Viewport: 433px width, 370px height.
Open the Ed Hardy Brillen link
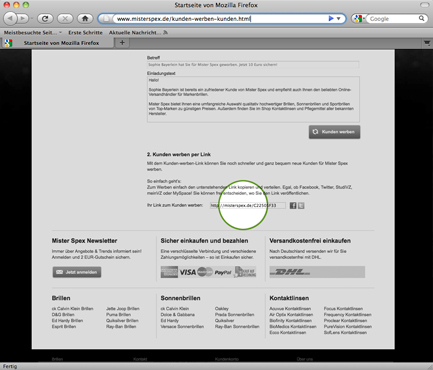point(67,320)
